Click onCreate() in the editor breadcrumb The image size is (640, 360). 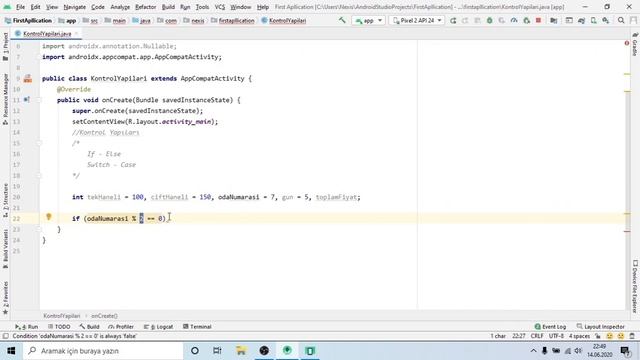[x=104, y=316]
